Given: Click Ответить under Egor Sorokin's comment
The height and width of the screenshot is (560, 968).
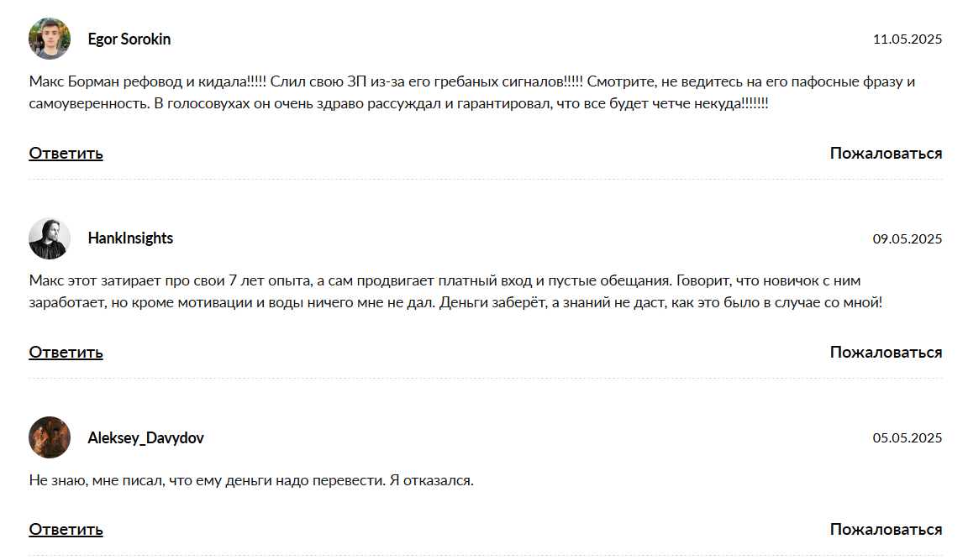Looking at the screenshot, I should [x=66, y=153].
